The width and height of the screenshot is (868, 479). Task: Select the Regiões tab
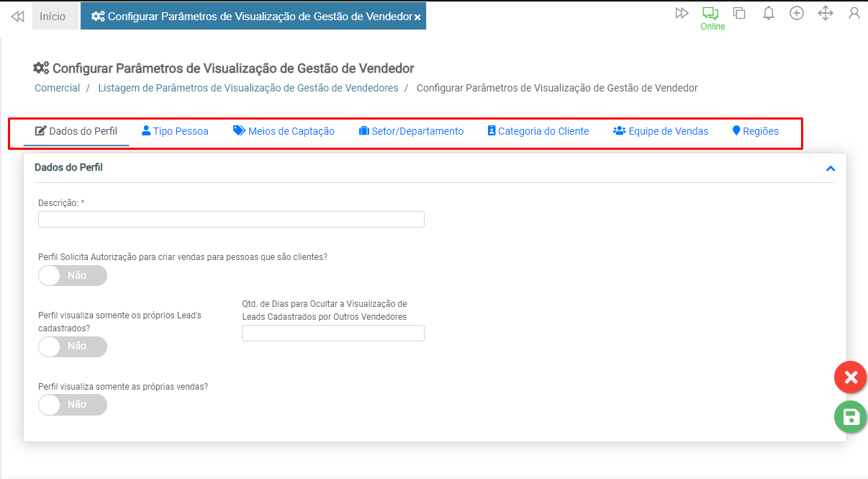[755, 131]
